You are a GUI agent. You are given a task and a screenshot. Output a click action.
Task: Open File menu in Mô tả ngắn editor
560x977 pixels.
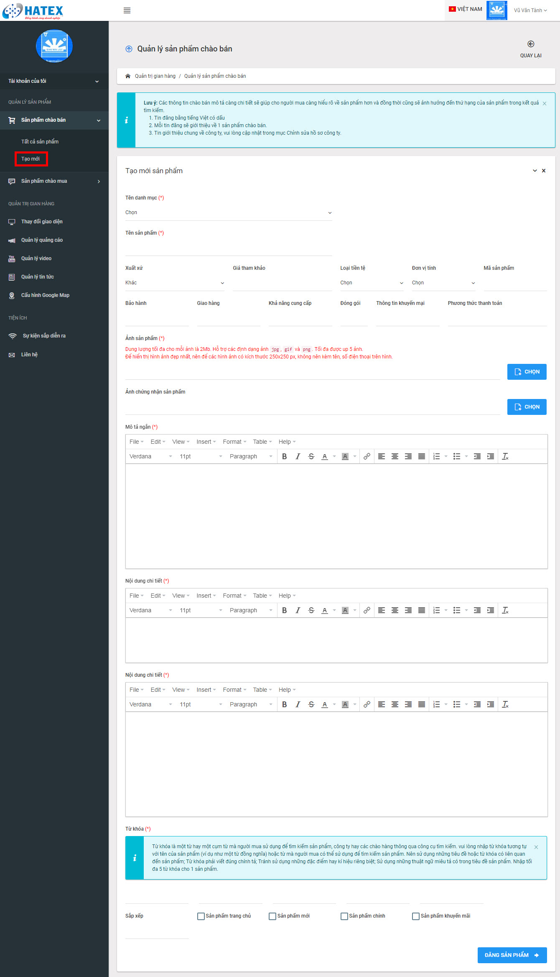tap(136, 442)
